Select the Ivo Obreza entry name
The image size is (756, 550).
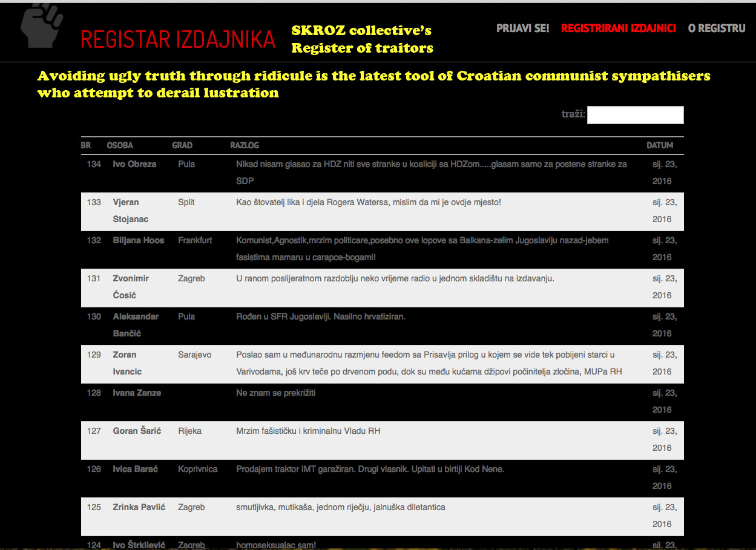click(x=134, y=164)
